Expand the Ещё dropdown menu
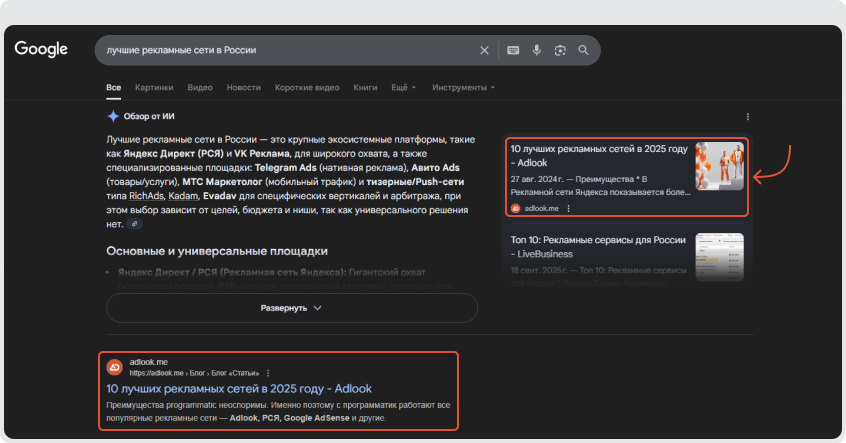Image resolution: width=846 pixels, height=443 pixels. click(x=404, y=88)
